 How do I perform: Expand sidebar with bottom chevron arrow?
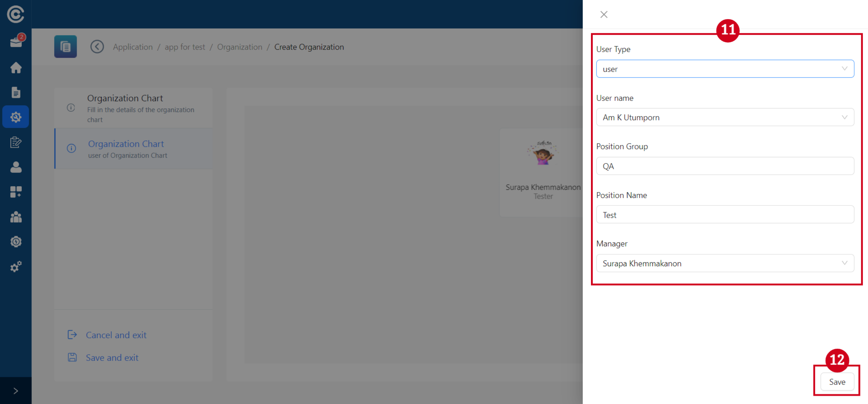16,391
